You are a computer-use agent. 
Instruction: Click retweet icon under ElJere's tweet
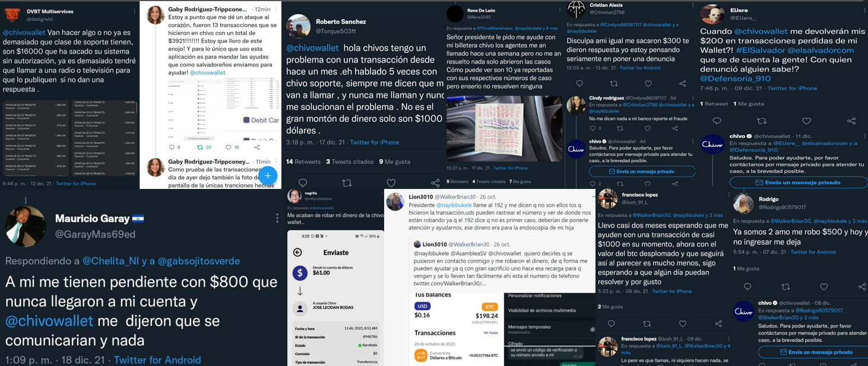(x=761, y=121)
